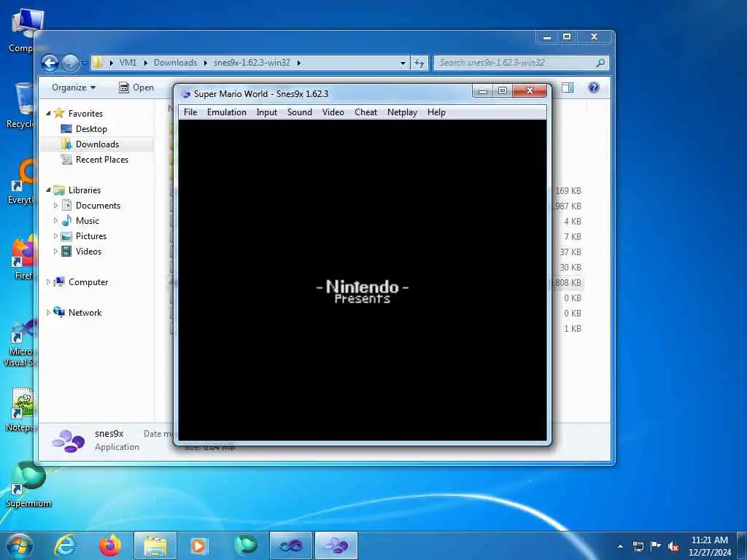747x560 pixels.
Task: Open the Emulation menu in Snes9x
Action: [x=227, y=112]
